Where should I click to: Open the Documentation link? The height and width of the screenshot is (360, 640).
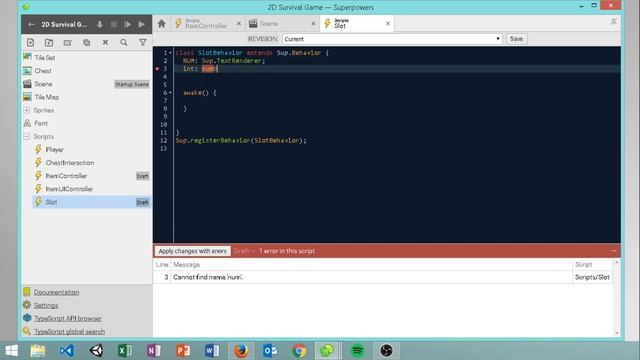pyautogui.click(x=56, y=292)
